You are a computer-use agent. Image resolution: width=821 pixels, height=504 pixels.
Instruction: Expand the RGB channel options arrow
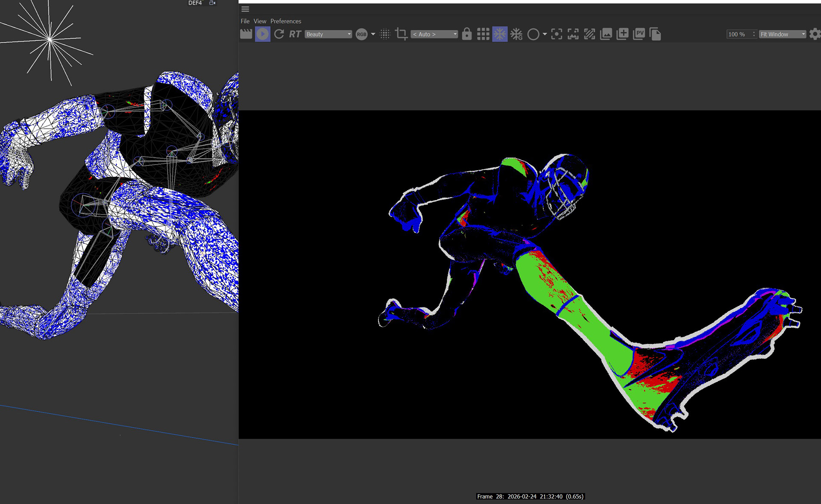(373, 34)
